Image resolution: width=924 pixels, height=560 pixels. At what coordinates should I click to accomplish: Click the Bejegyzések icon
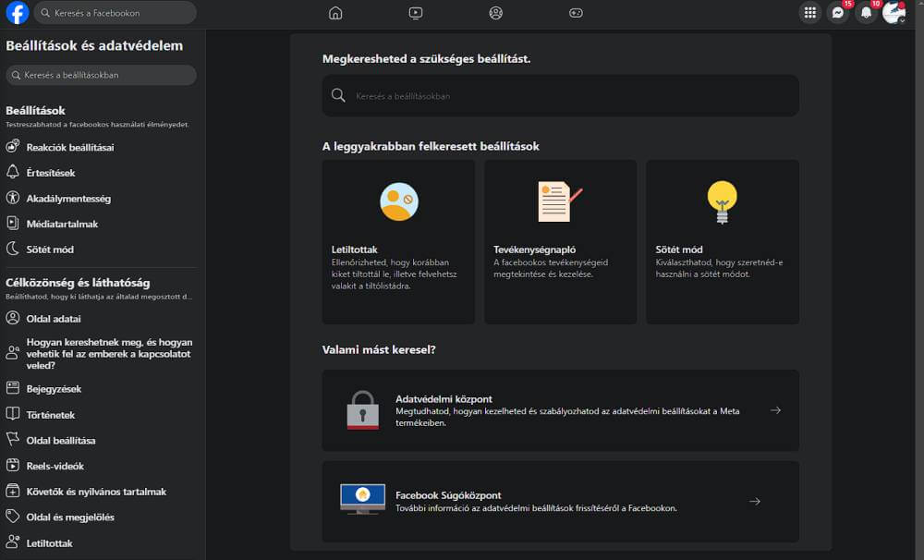pos(12,388)
